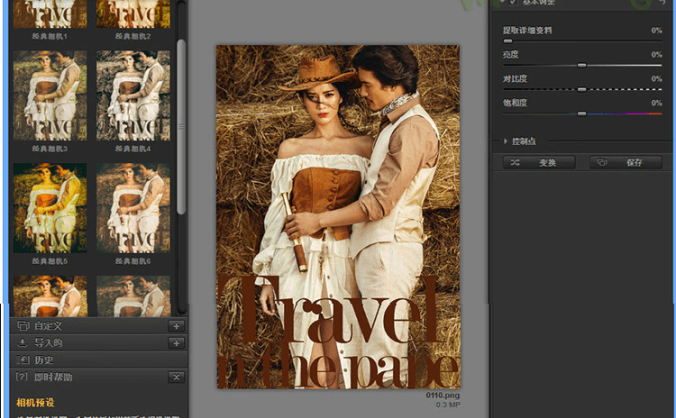The width and height of the screenshot is (676, 418).
Task: Click the 导入的 imported presets icon
Action: click(22, 343)
